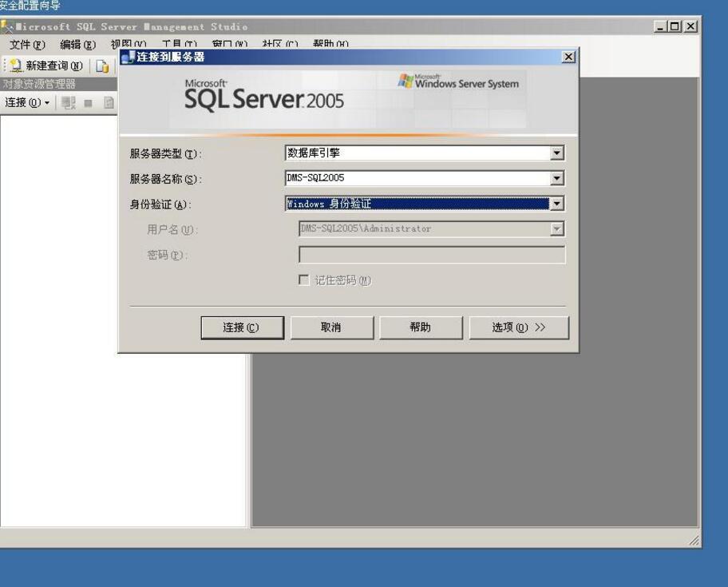Expand the 服务器名称 dropdown list
The height and width of the screenshot is (587, 728).
click(556, 178)
